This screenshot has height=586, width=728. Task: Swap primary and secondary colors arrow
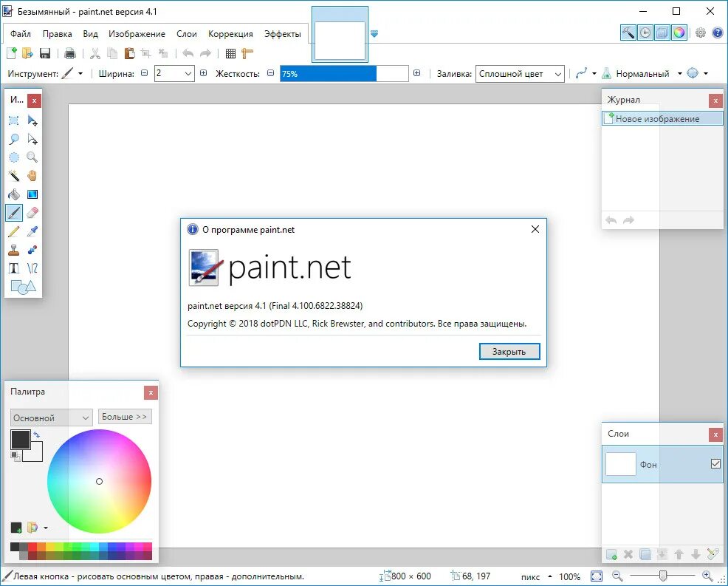point(37,435)
